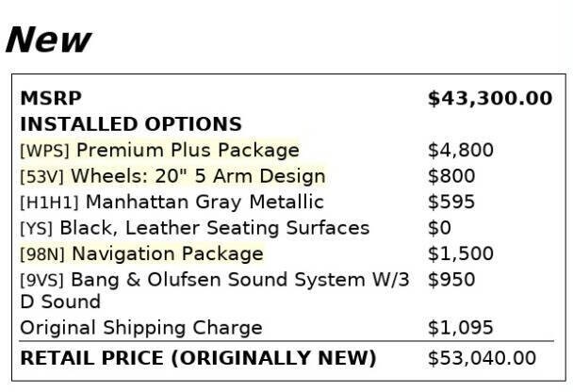Select the $43,300.00 MSRP amount

(489, 98)
